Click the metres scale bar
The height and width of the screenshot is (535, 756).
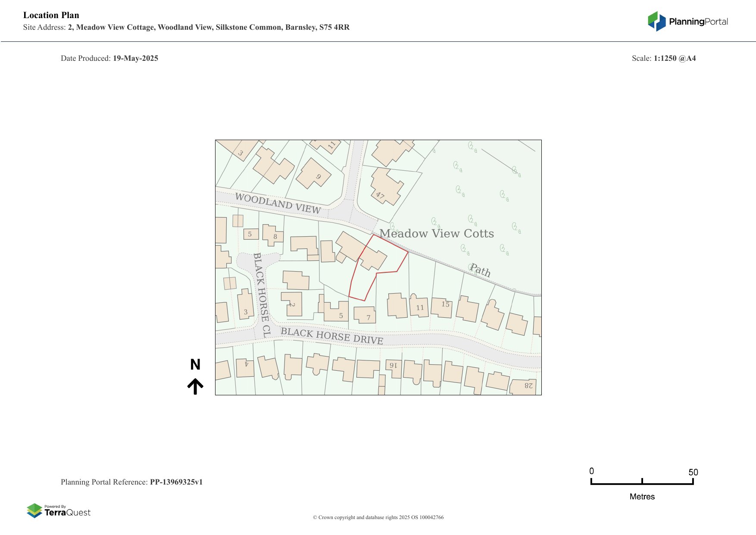point(642,482)
